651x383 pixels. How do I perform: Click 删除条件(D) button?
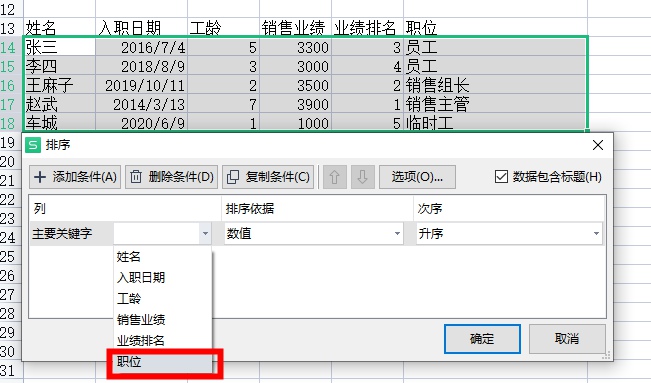[x=171, y=177]
